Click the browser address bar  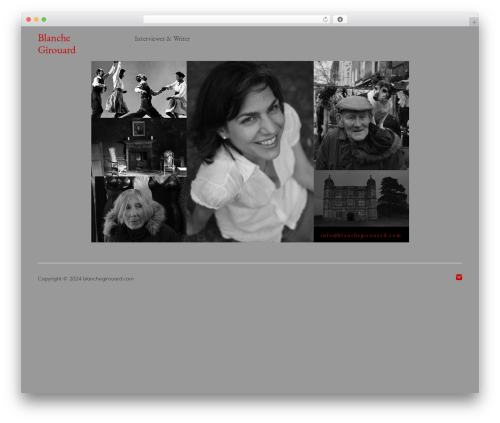tap(237, 20)
